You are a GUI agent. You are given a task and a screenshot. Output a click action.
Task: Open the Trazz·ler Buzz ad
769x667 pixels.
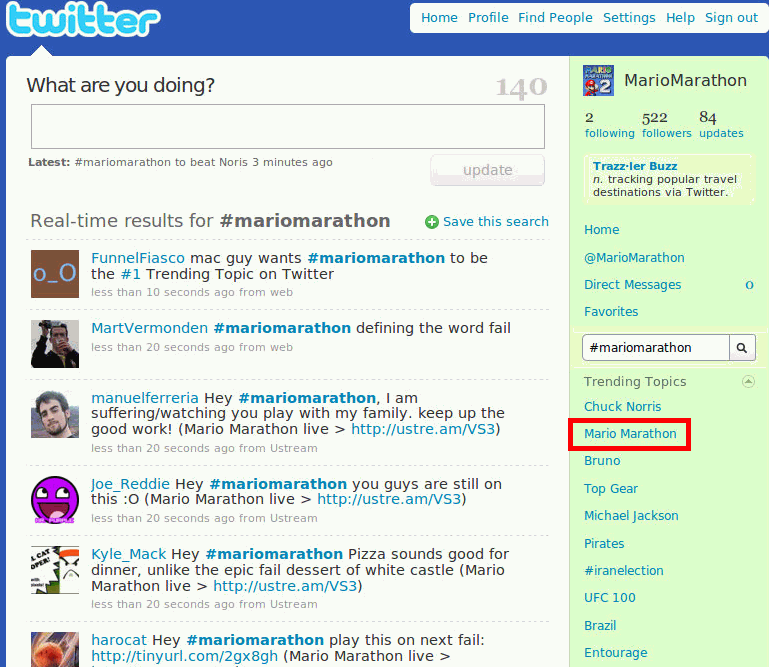(x=669, y=179)
